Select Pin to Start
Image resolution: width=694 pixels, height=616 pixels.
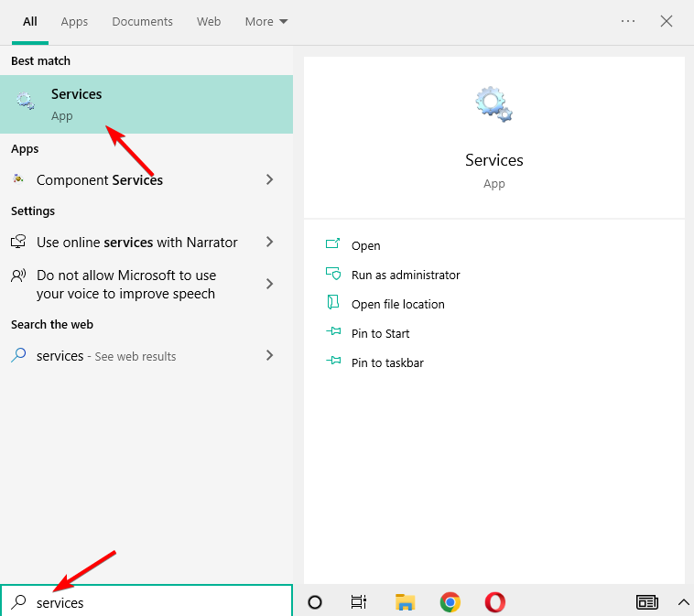[380, 334]
